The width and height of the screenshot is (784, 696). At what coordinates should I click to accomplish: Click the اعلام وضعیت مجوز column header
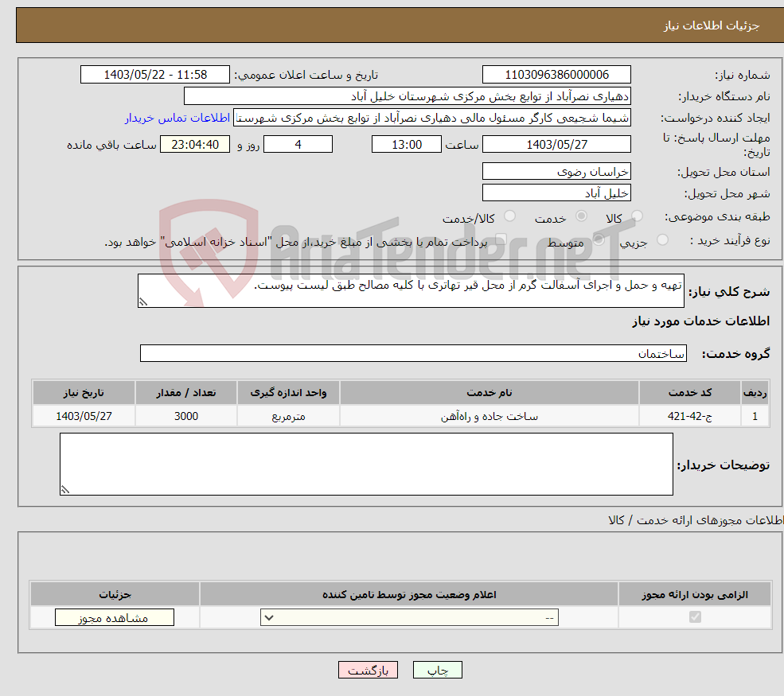click(409, 594)
